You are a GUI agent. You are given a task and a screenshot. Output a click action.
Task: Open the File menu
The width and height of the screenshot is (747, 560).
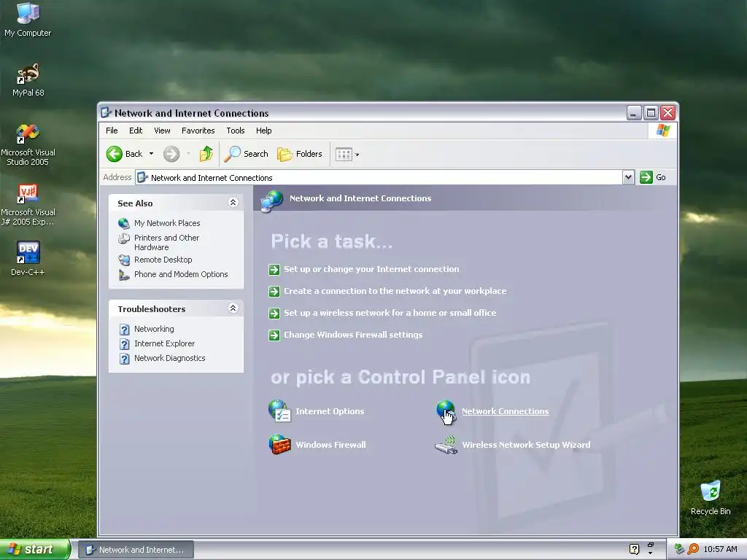point(112,131)
